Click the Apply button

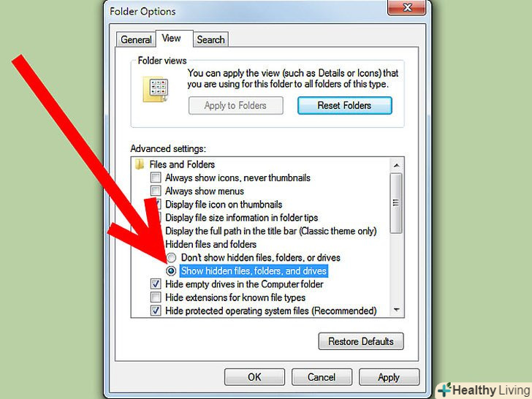389,377
